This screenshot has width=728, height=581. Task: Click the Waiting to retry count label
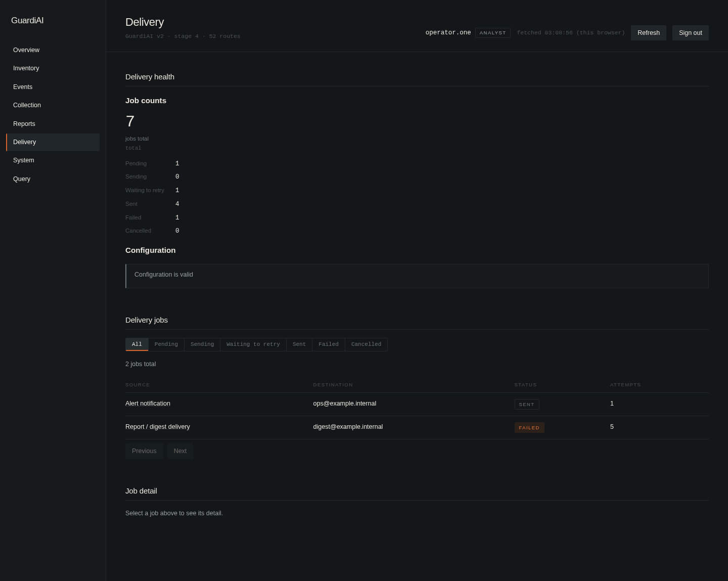coord(145,190)
